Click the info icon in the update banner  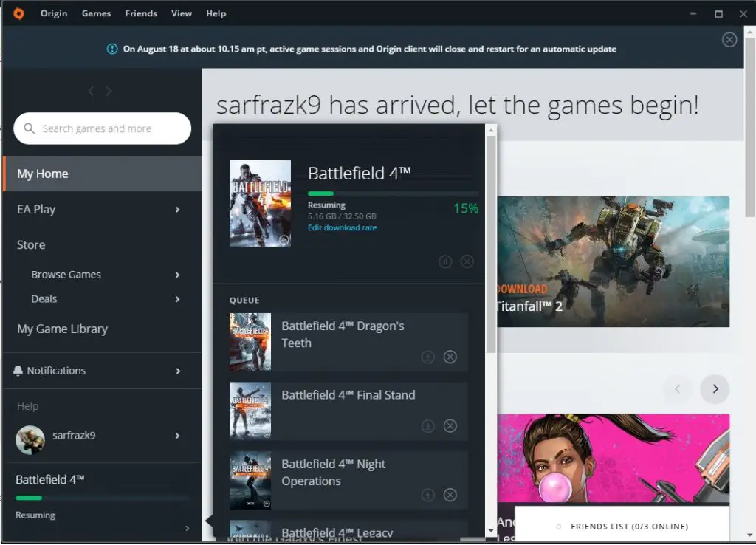pyautogui.click(x=112, y=49)
